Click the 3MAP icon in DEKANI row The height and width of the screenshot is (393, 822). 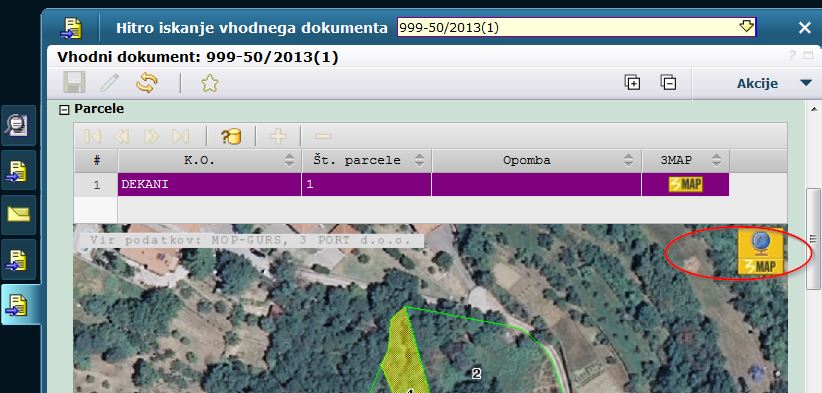point(685,184)
